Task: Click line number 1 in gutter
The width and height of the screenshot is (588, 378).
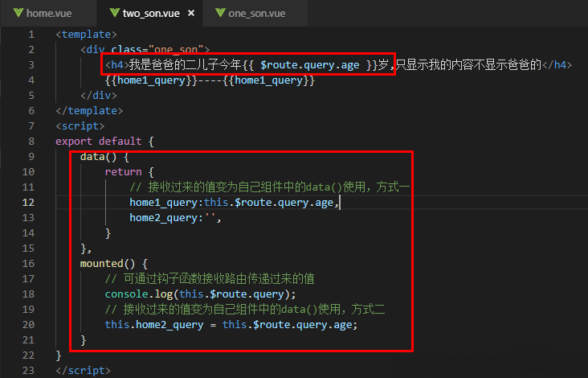Action: point(31,35)
